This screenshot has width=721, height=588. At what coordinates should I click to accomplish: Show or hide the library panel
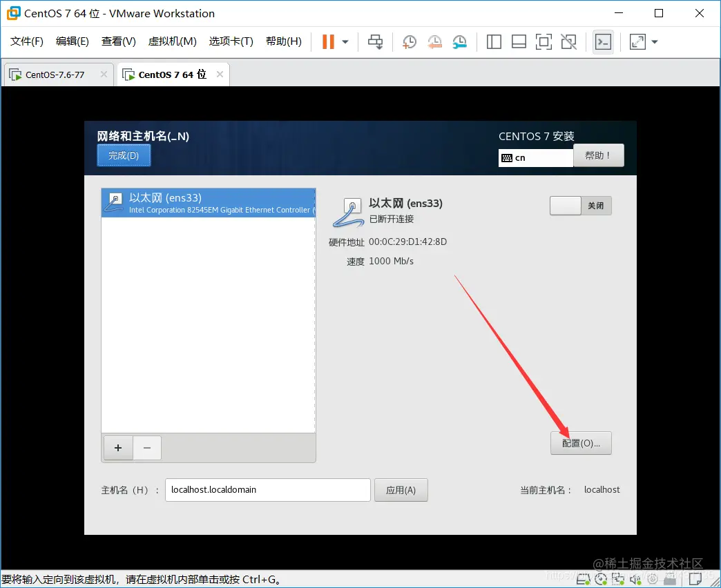[x=494, y=41]
